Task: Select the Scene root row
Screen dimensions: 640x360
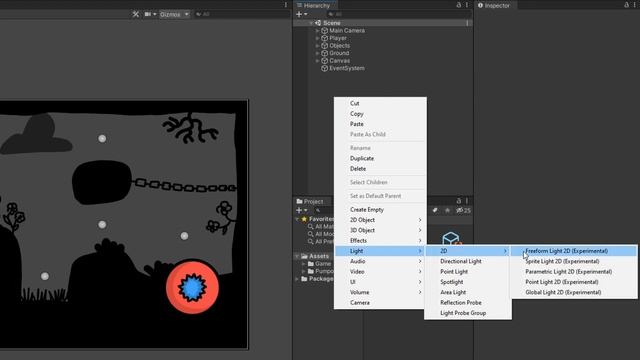Action: [382, 23]
